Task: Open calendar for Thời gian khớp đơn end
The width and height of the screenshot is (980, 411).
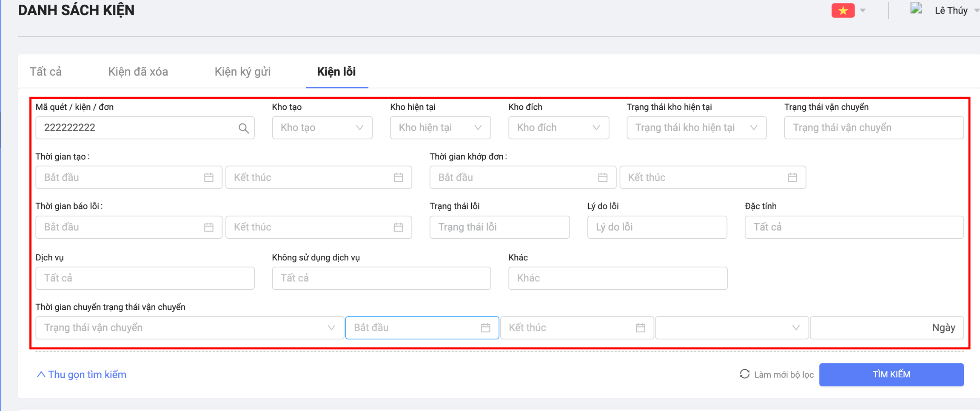Action: 792,177
